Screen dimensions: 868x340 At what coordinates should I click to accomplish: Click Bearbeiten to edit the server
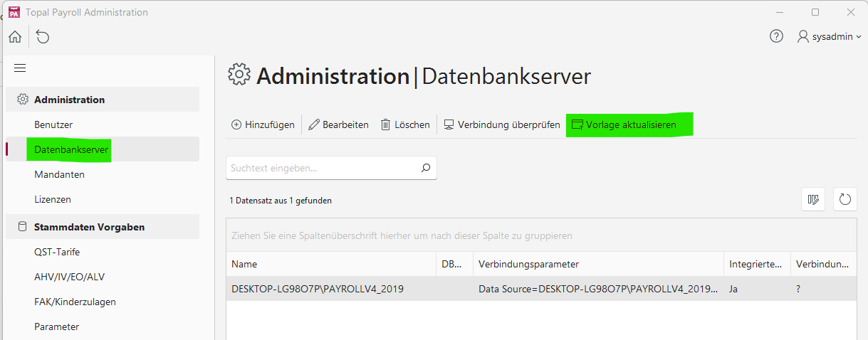click(x=338, y=124)
